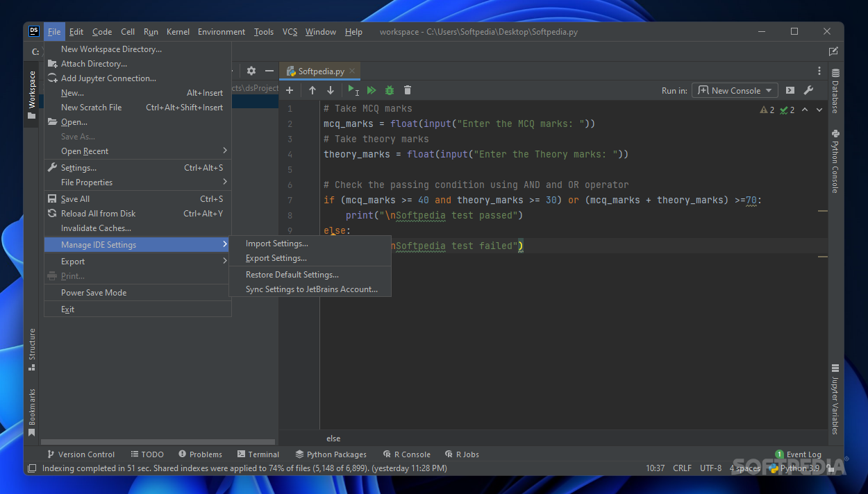The image size is (868, 494).
Task: Open the Edit menu
Action: pyautogui.click(x=76, y=31)
